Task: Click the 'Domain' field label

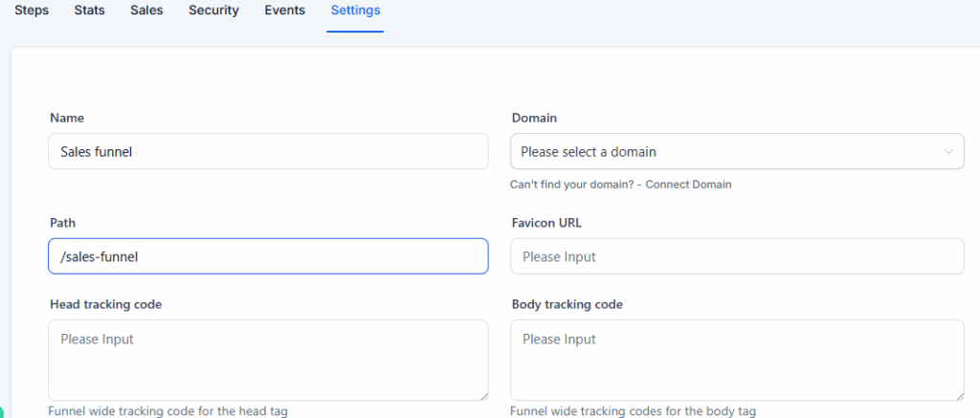Action: click(534, 118)
